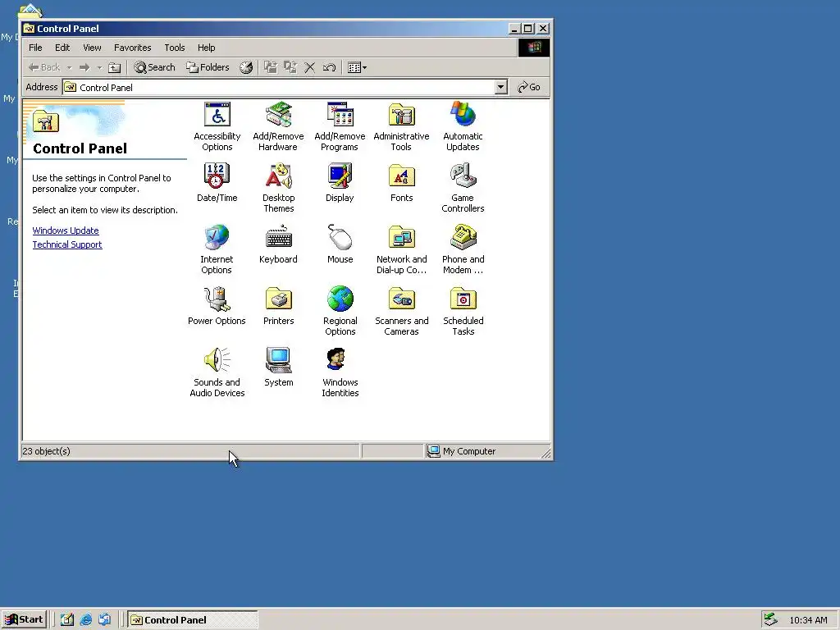Follow the Windows Update link
Screen dimensions: 840x630
(66, 231)
